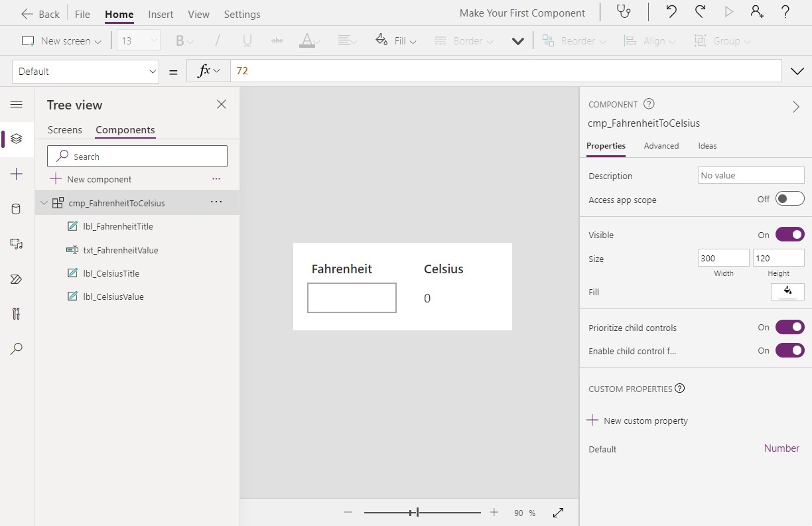Open the Media panel

(x=17, y=243)
